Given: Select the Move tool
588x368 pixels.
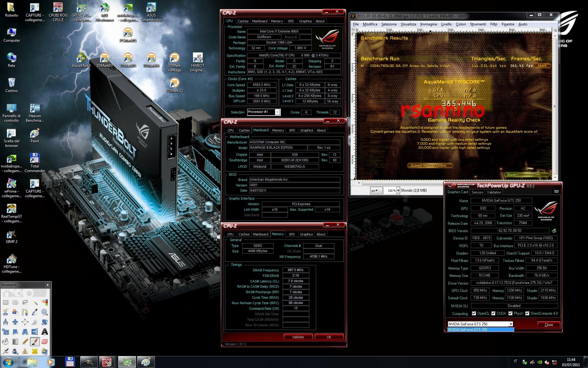Looking at the screenshot, I should point(15,322).
